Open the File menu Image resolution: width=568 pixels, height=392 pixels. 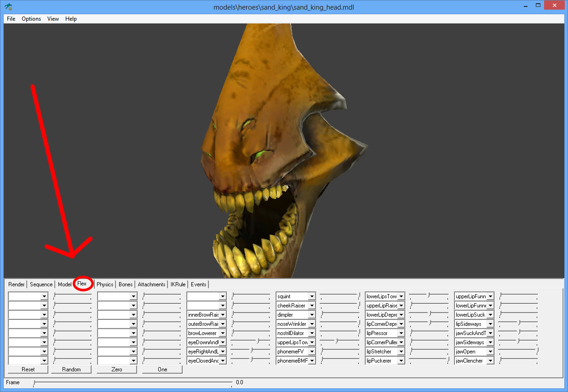[x=11, y=19]
